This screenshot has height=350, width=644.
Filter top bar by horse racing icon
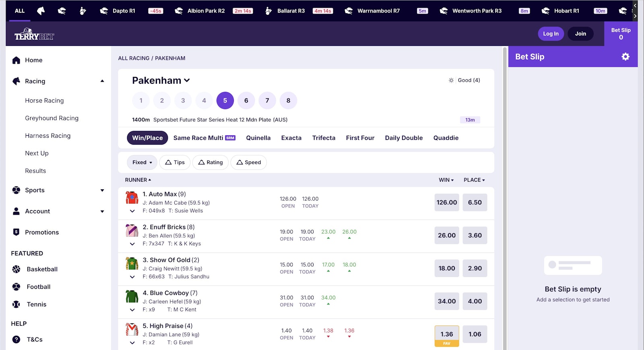pos(41,11)
